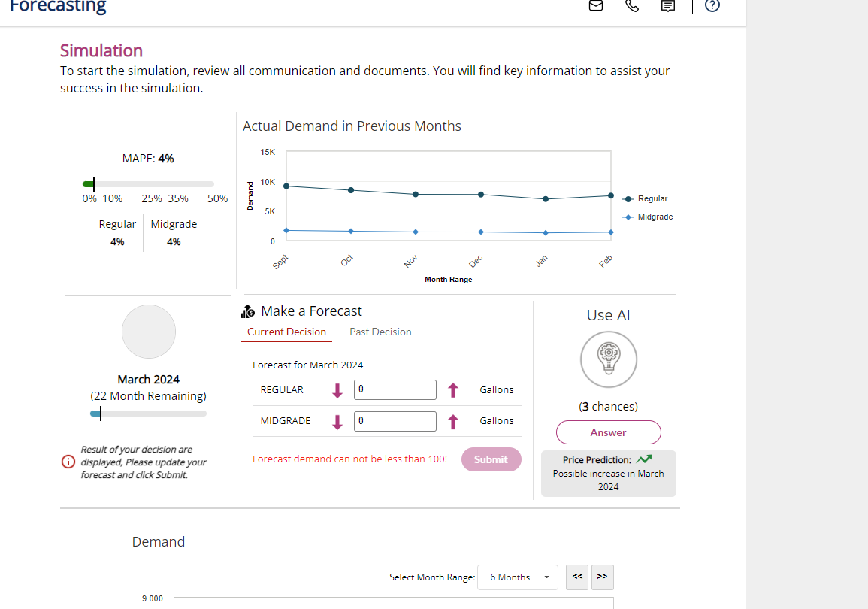Click the '(22 Month Remaining)' text
This screenshot has height=609, width=868.
pyautogui.click(x=148, y=395)
